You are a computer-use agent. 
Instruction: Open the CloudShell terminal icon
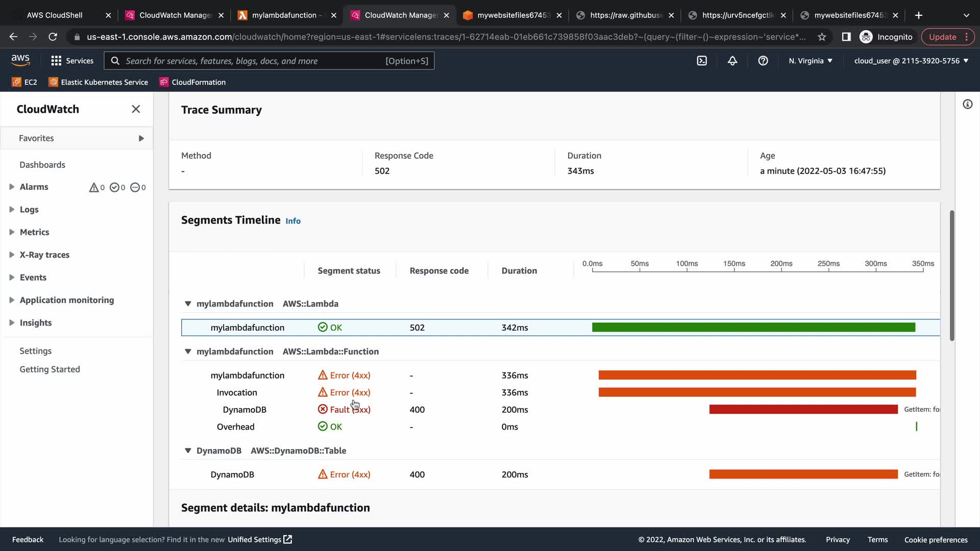(x=702, y=61)
